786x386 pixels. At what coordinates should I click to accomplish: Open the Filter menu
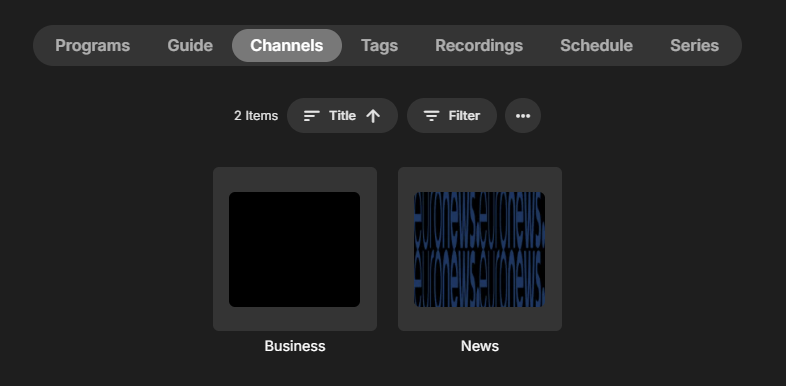coord(452,116)
